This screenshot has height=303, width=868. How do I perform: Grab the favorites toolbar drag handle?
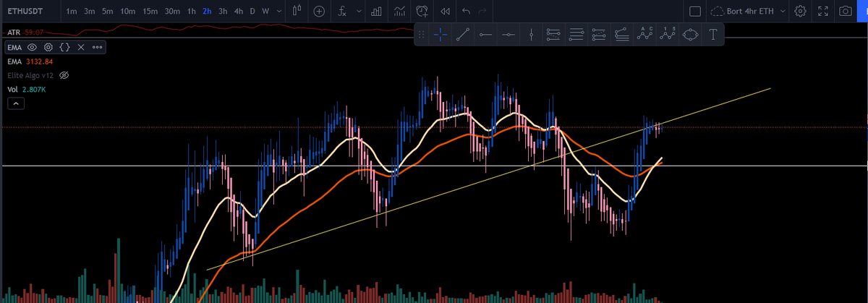pyautogui.click(x=422, y=34)
